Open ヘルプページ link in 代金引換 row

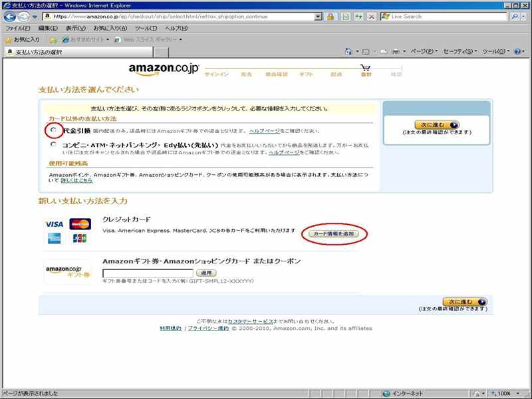265,131
